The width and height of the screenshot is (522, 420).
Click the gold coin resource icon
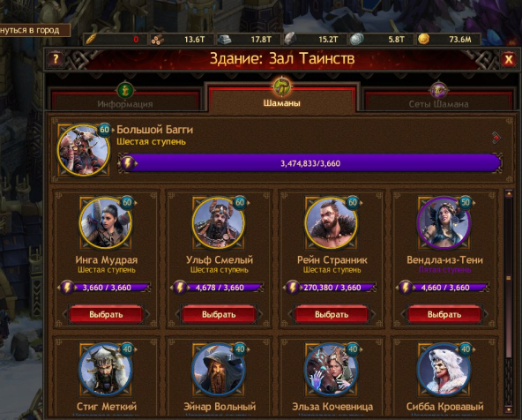pos(424,39)
